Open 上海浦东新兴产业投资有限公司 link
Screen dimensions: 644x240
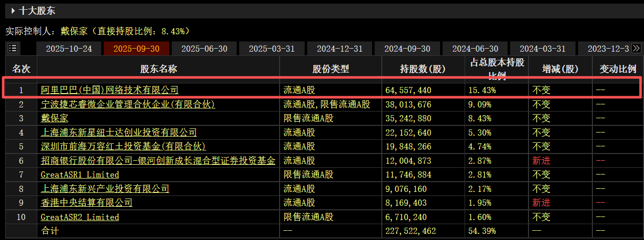[105, 189]
